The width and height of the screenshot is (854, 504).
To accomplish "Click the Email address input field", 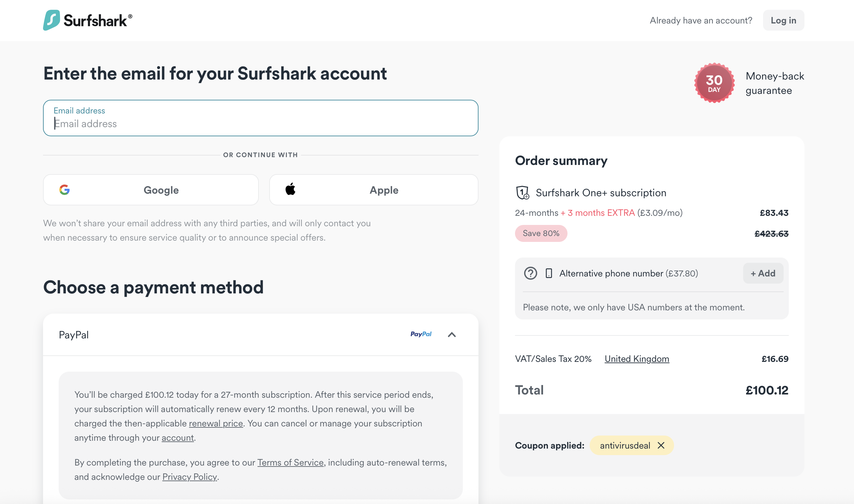I will click(x=260, y=123).
